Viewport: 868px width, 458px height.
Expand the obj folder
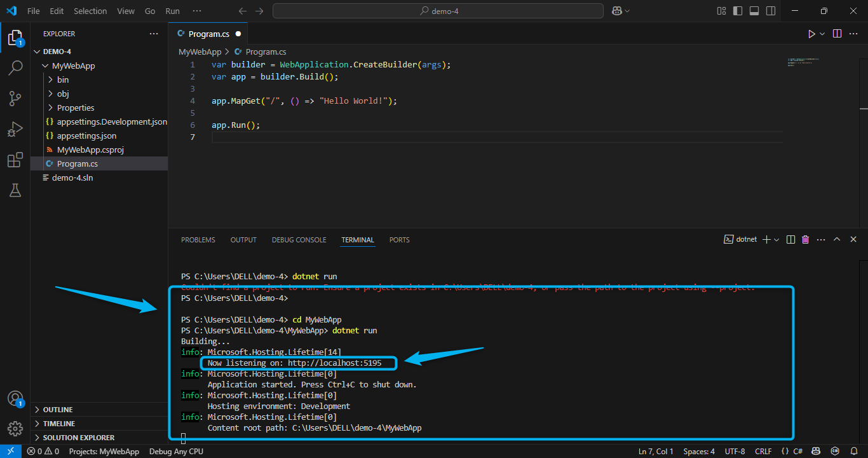(99, 94)
